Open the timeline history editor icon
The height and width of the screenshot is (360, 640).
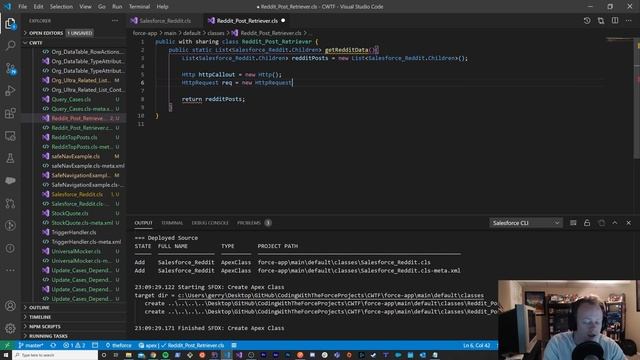(x=587, y=20)
